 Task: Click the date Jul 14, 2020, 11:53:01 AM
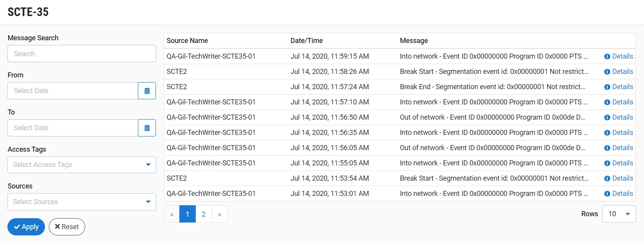click(x=330, y=194)
